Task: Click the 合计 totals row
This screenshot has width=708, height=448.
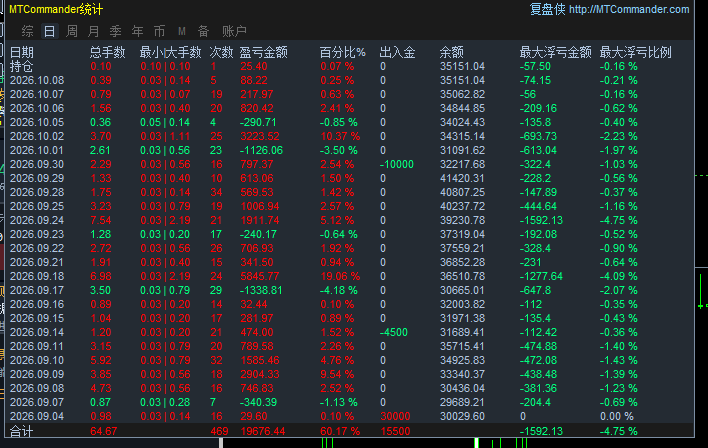Action: (350, 431)
